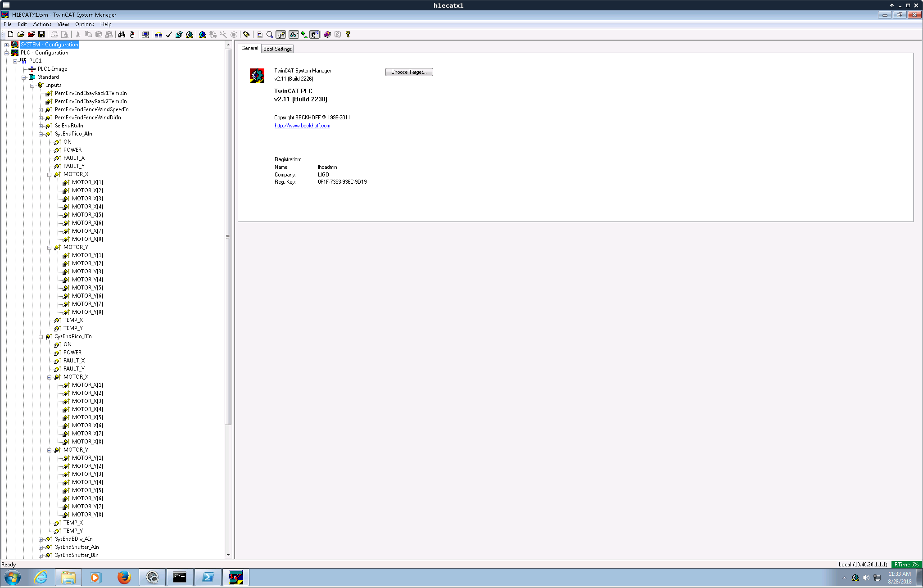Click the Activate Configuration toolbar icon
This screenshot has height=588, width=923.
(179, 34)
